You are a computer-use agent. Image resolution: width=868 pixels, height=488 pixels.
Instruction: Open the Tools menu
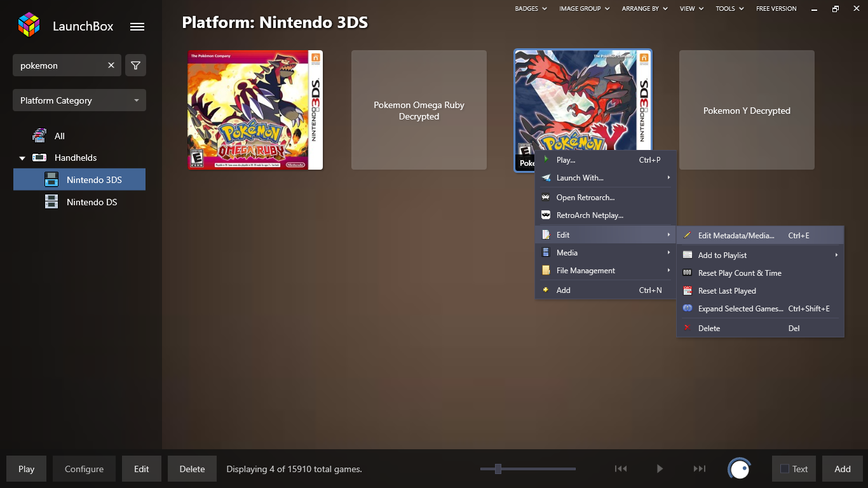pos(729,8)
